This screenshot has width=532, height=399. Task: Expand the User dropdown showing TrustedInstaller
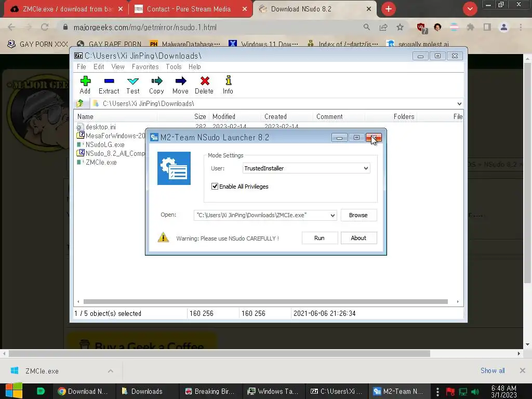tap(366, 168)
